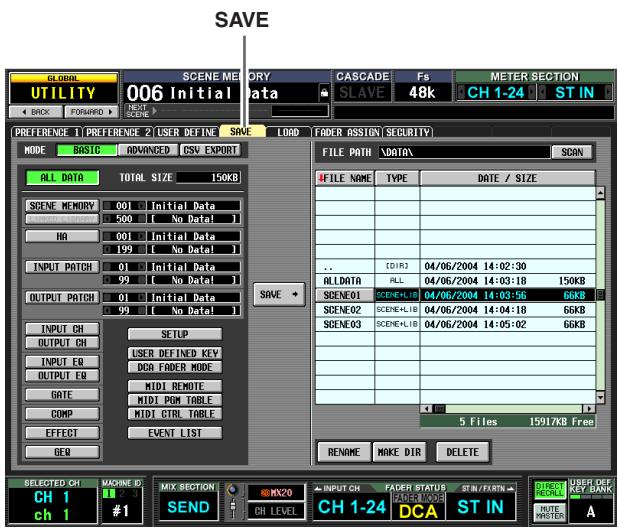Toggle INPUT CH data selection
Screen dimensions: 618x531
tap(62, 329)
